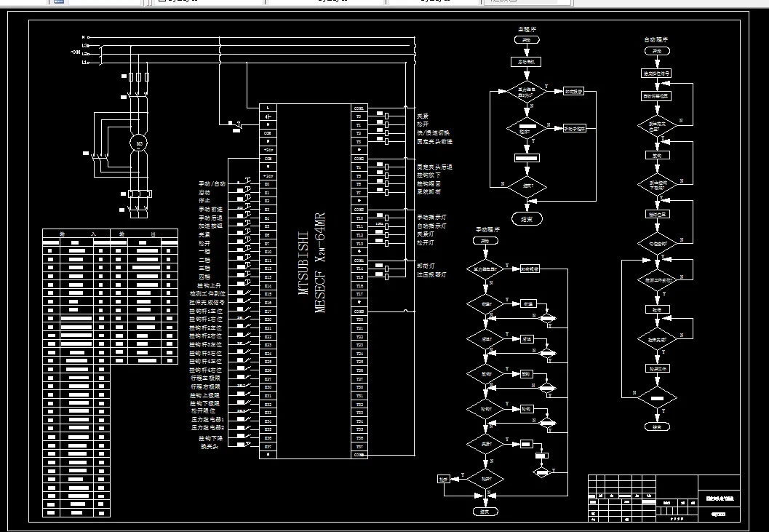Click the 挂钩杆1左位 label
Viewport: 769px width, 532px height.
click(x=206, y=311)
